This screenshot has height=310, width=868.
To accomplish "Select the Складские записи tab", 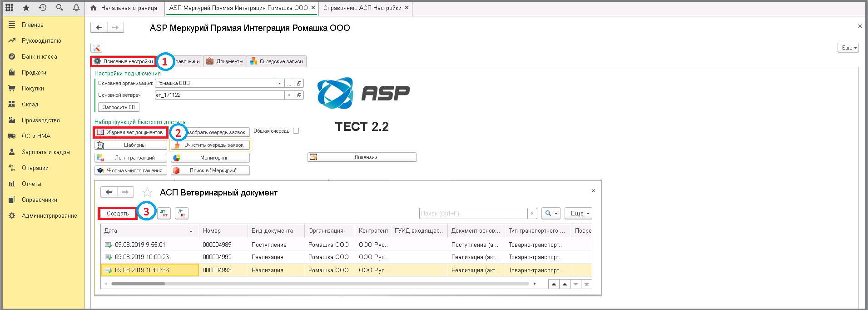I will click(277, 61).
